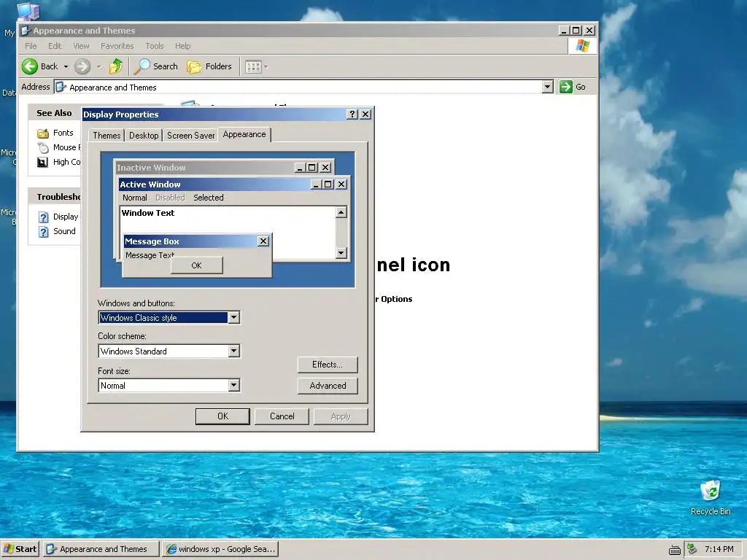The image size is (747, 560).
Task: Click the Fonts folder icon in See Also
Action: [43, 133]
